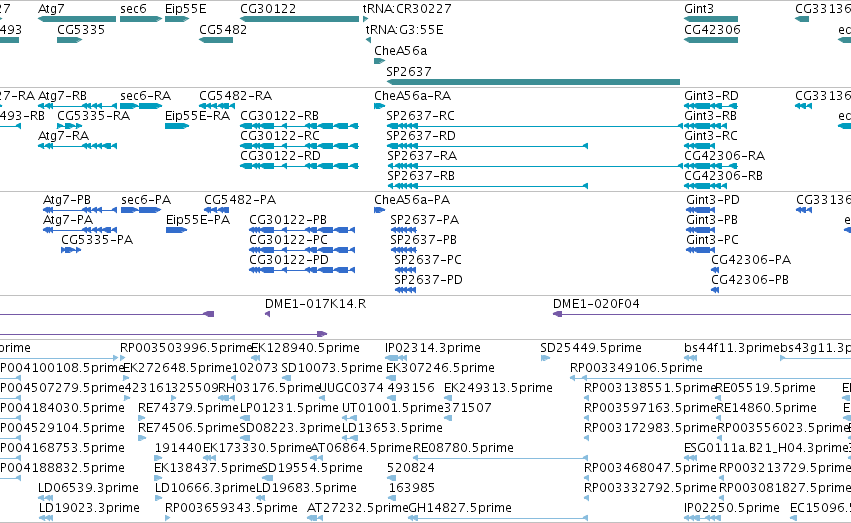Select the CheA56a-RA transcript label

point(412,96)
